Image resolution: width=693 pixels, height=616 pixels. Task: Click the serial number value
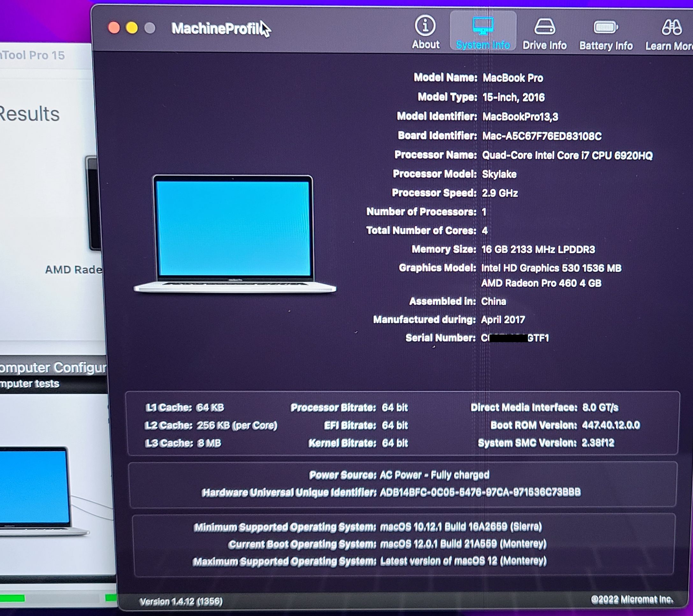(515, 338)
